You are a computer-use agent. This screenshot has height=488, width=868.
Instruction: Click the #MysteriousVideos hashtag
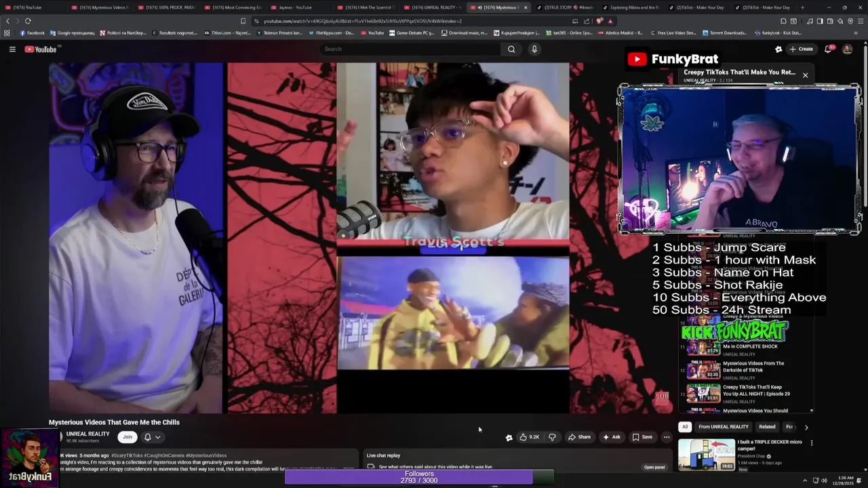pyautogui.click(x=206, y=455)
